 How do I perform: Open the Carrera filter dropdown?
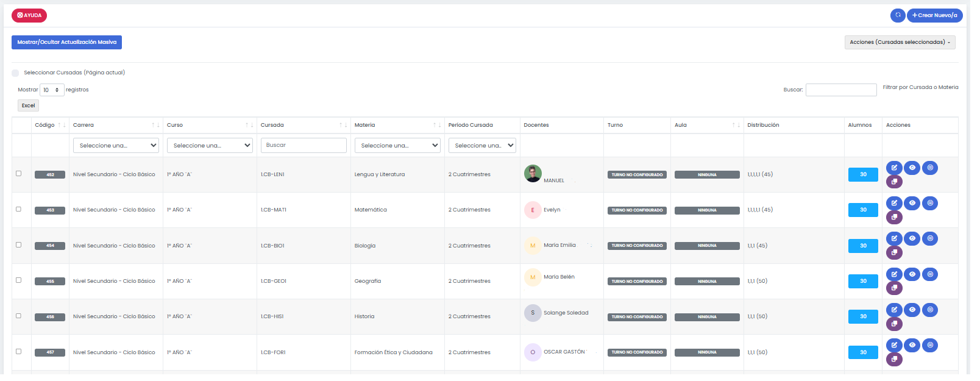point(116,146)
